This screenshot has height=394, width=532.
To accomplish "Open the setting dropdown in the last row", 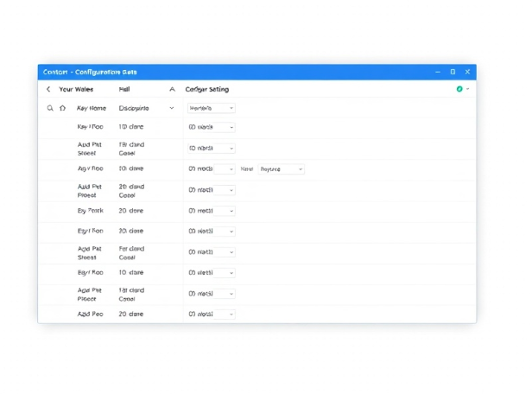I will (x=212, y=315).
